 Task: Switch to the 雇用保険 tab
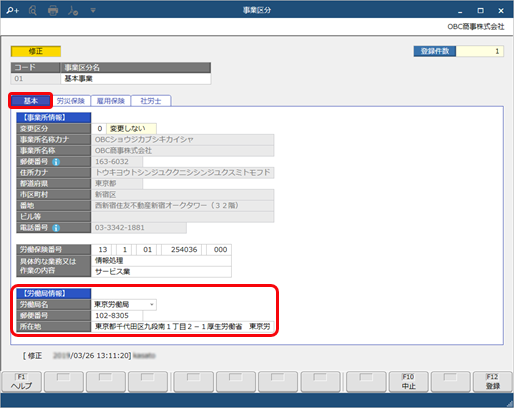pyautogui.click(x=111, y=101)
